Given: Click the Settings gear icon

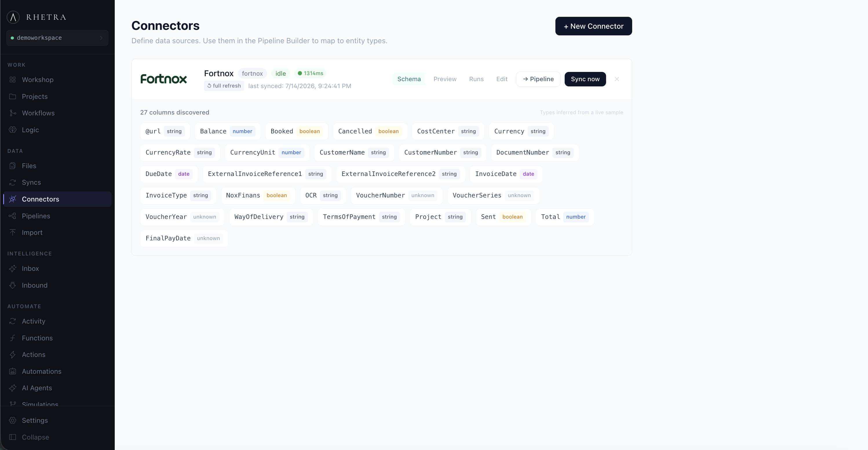Looking at the screenshot, I should (13, 420).
